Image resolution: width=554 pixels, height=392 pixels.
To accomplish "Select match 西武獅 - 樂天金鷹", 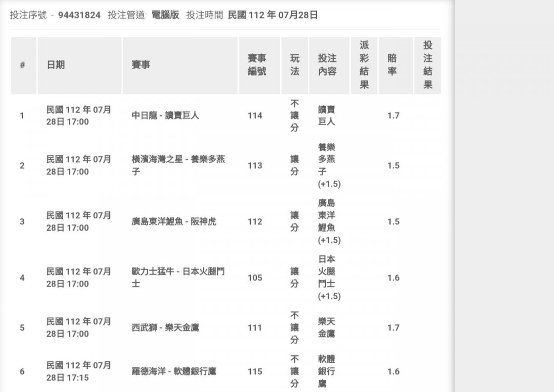I will [x=165, y=328].
